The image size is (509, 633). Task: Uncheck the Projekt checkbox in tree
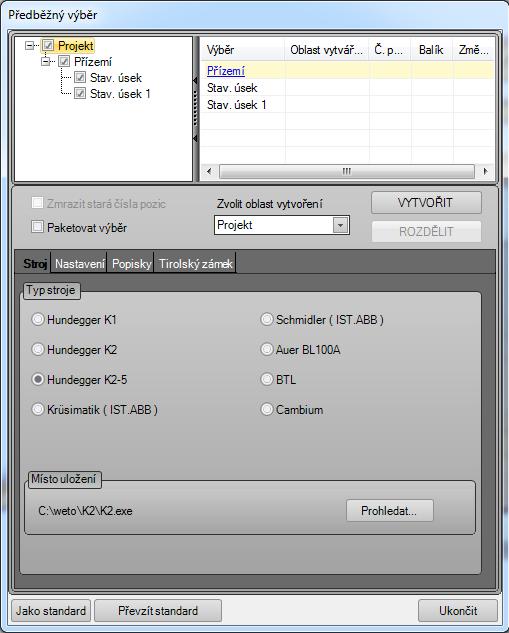[48, 45]
